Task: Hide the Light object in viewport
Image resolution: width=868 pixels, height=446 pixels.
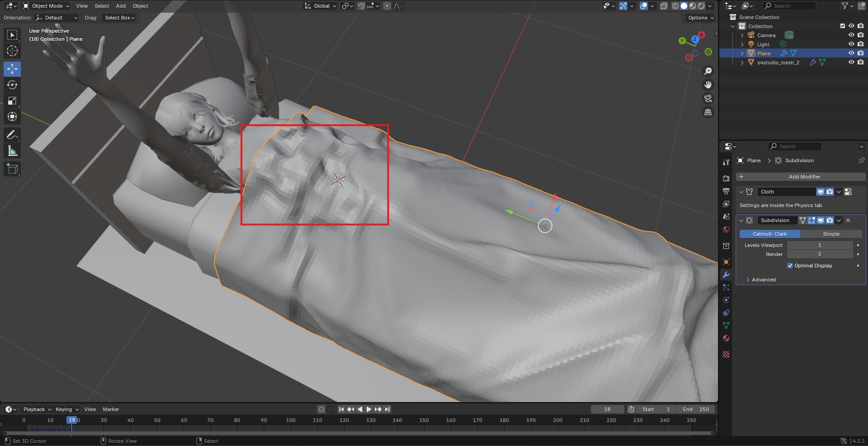Action: (851, 44)
